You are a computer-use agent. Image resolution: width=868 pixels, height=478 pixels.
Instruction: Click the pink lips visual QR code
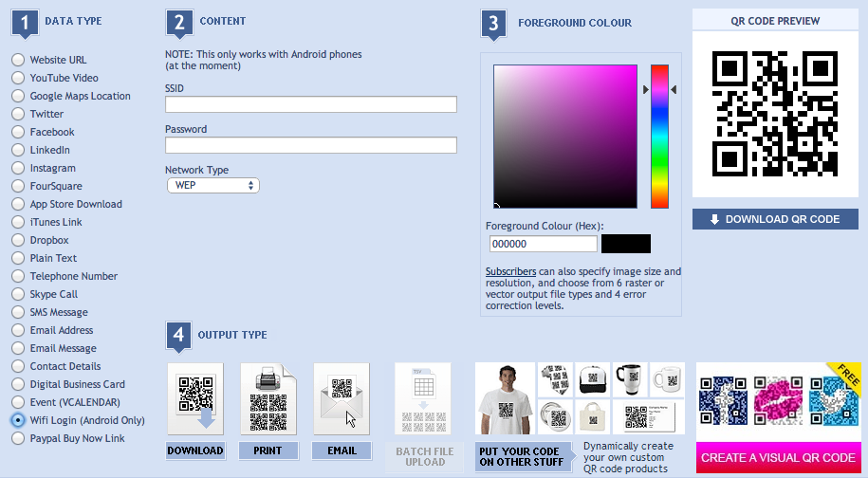coord(778,400)
